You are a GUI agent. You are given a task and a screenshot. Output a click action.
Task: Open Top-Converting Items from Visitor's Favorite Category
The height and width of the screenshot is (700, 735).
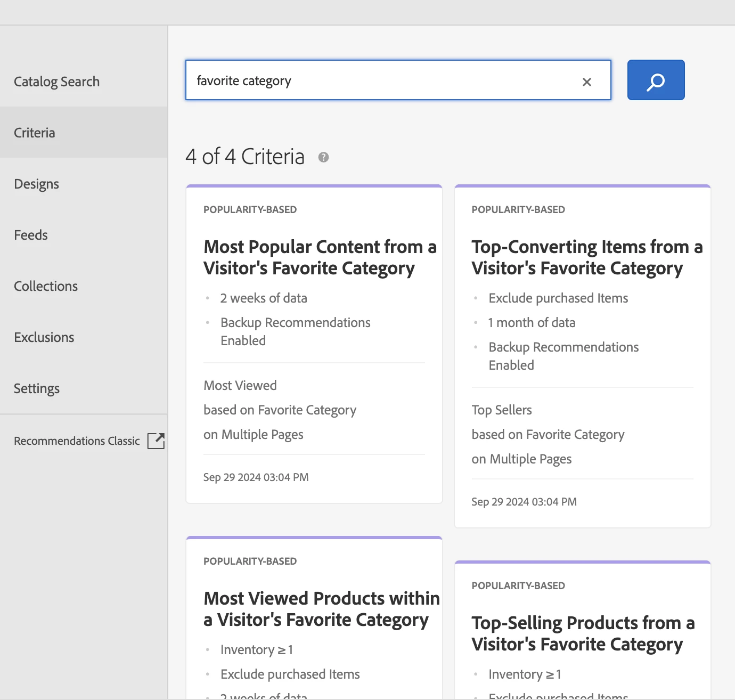(587, 257)
